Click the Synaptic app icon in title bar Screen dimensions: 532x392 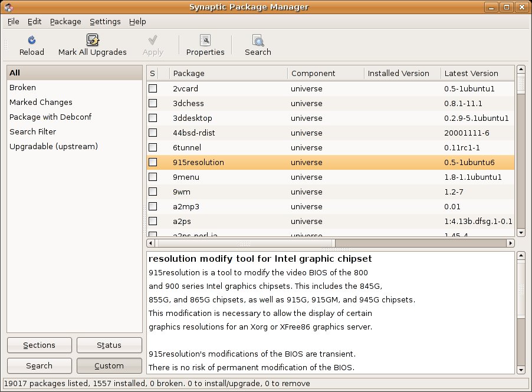pos(9,7)
